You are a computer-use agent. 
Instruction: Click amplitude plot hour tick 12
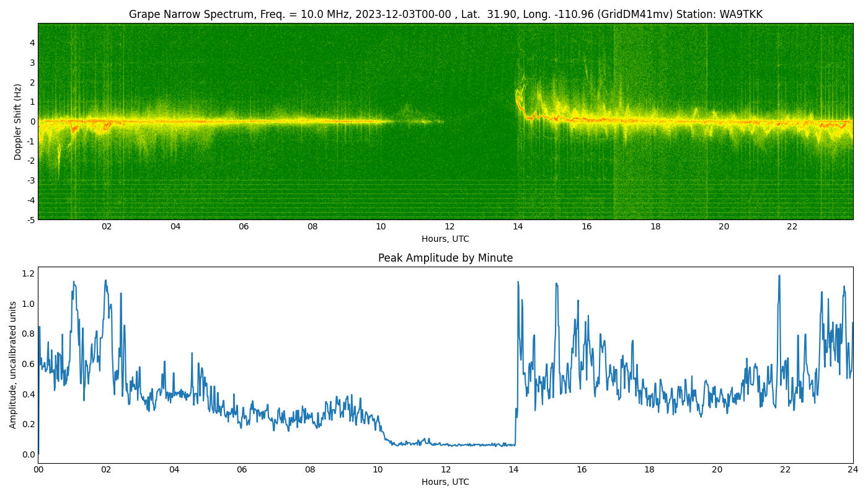click(x=446, y=470)
